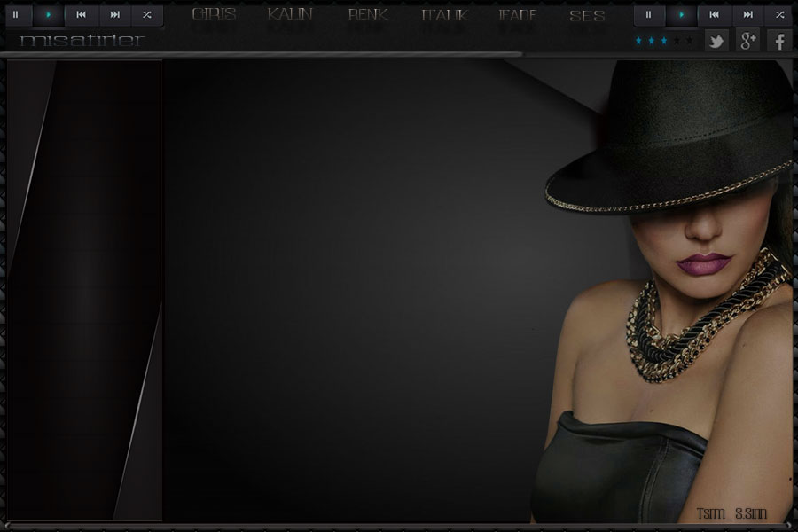Viewport: 798px width, 532px height.
Task: Open the Twitter bird icon
Action: point(716,40)
